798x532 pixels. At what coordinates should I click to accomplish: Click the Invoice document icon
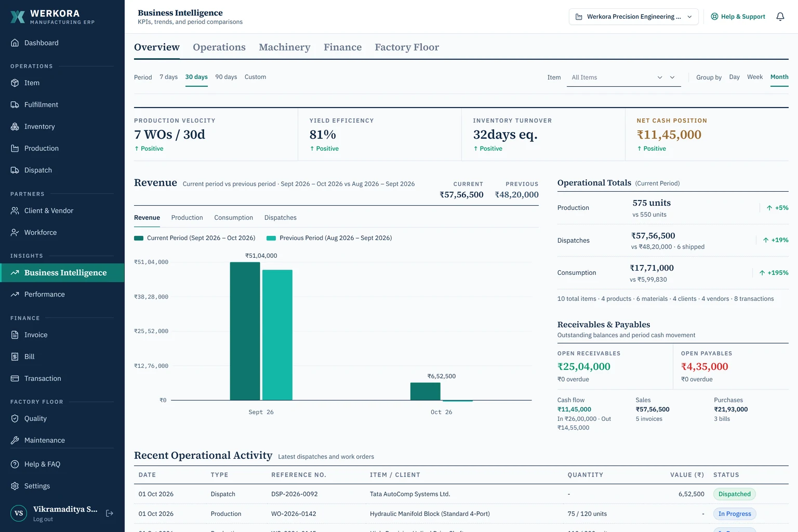15,335
